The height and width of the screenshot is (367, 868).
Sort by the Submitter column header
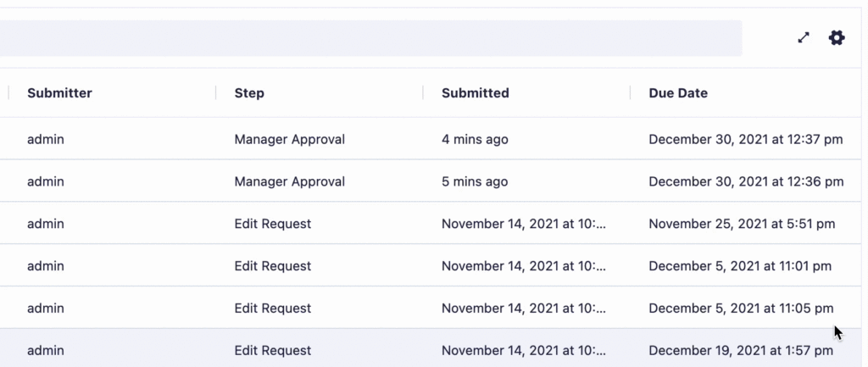(x=59, y=93)
